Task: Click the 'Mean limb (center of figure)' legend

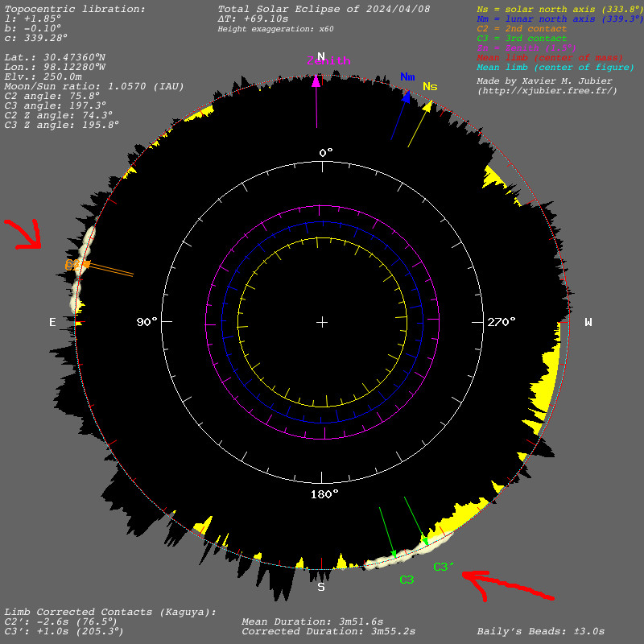Action: [x=555, y=68]
